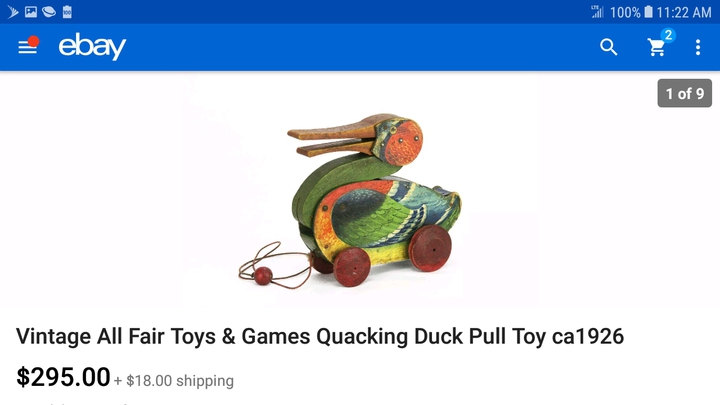Tap the red notification dot on menu
The width and height of the screenshot is (720, 405).
pyautogui.click(x=33, y=41)
